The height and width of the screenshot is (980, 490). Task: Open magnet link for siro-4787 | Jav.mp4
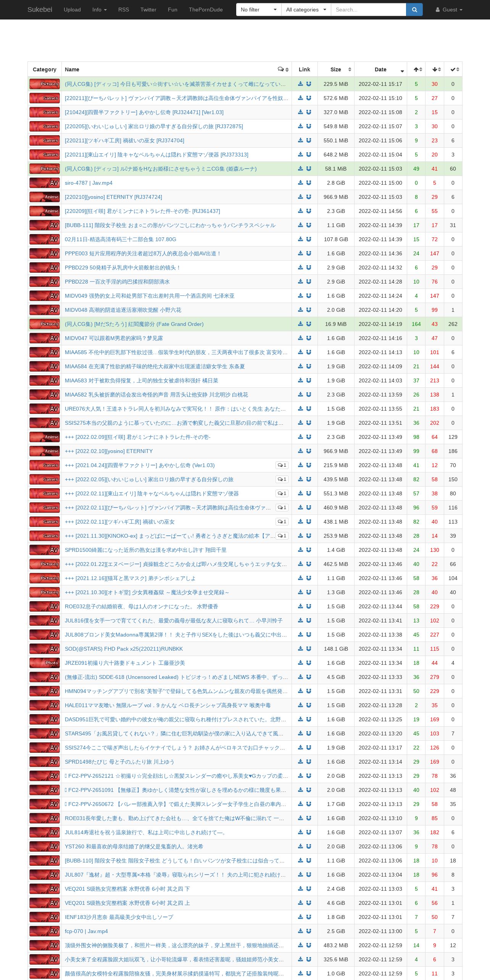click(309, 183)
